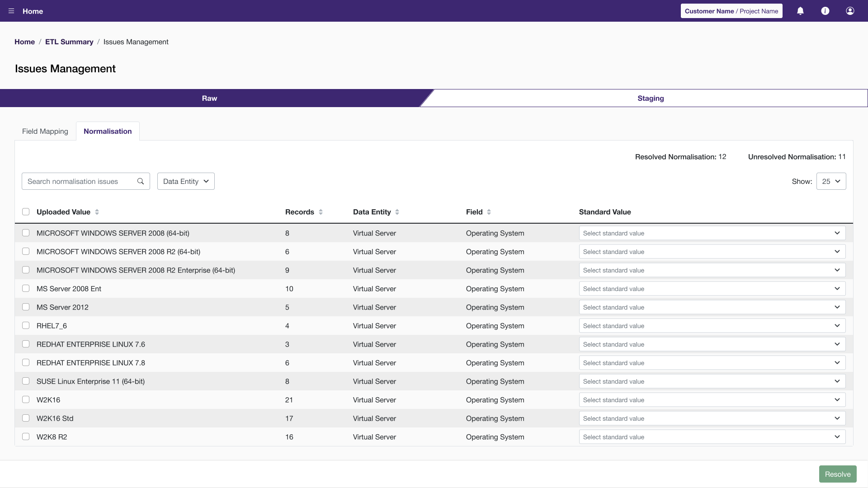Expand the Data Entity filter dropdown
The height and width of the screenshot is (488, 868).
186,181
